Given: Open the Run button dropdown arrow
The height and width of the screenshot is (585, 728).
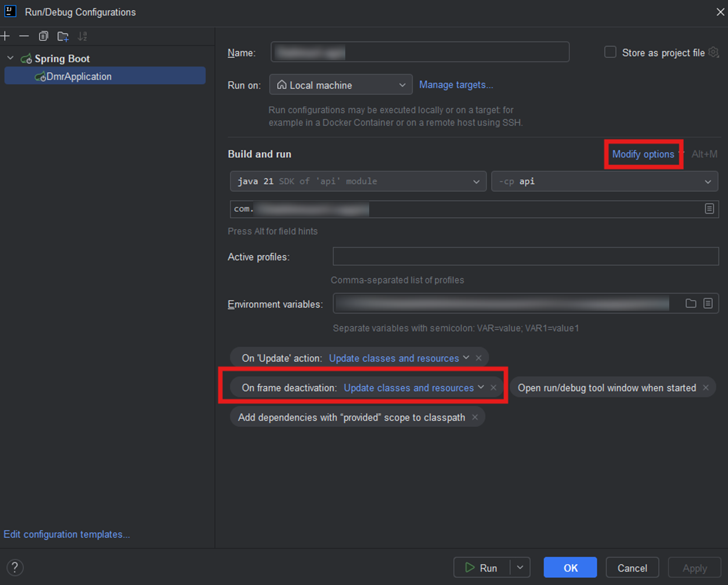Looking at the screenshot, I should click(x=520, y=567).
